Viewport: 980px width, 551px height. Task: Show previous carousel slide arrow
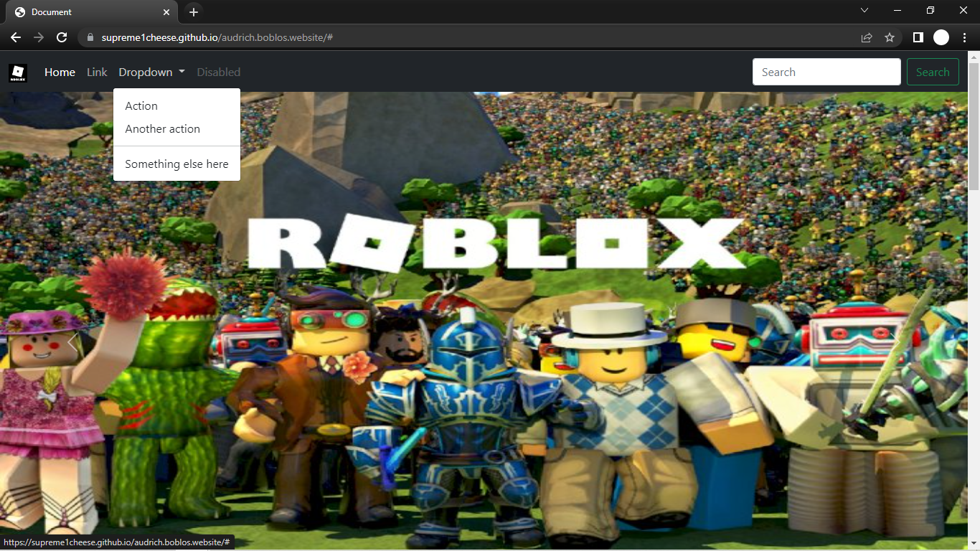[72, 343]
